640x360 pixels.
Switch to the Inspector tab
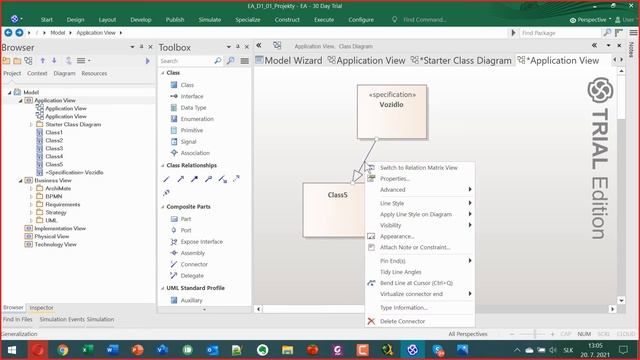[41, 308]
